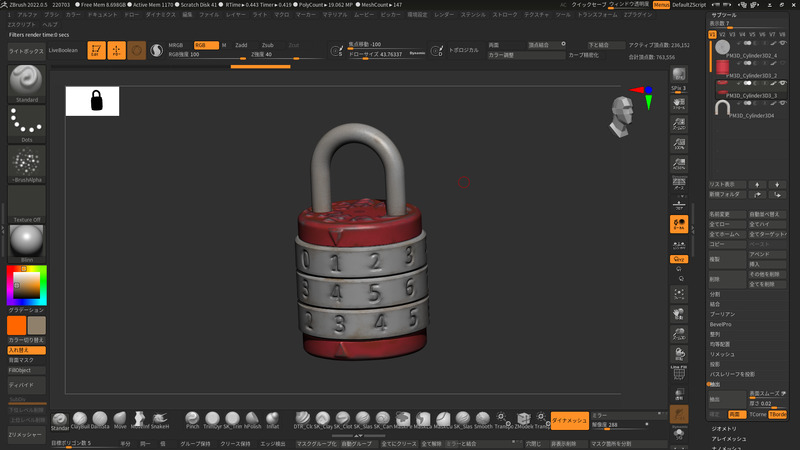Open the ブラシ menu
800x450 pixels.
coord(52,15)
